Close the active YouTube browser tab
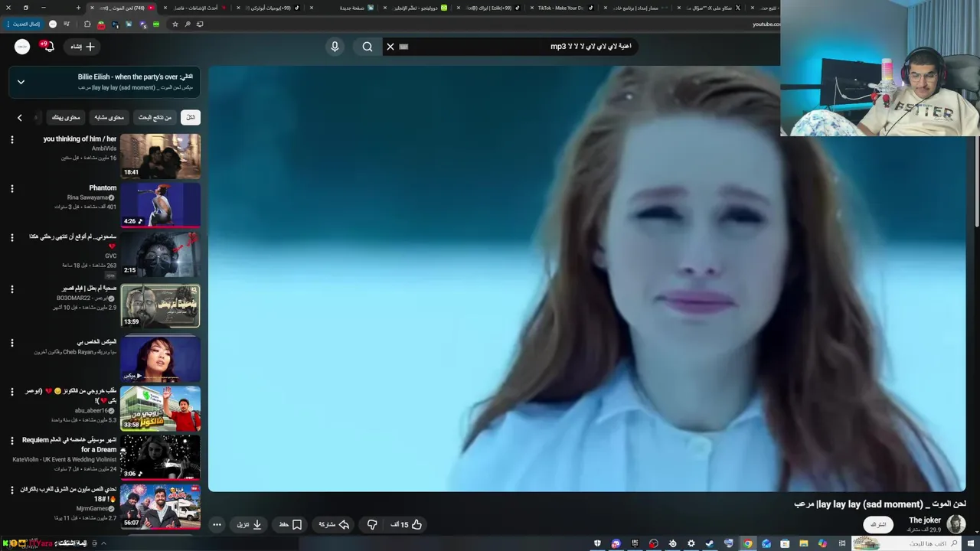Screen dimensions: 980x551 [x=93, y=8]
